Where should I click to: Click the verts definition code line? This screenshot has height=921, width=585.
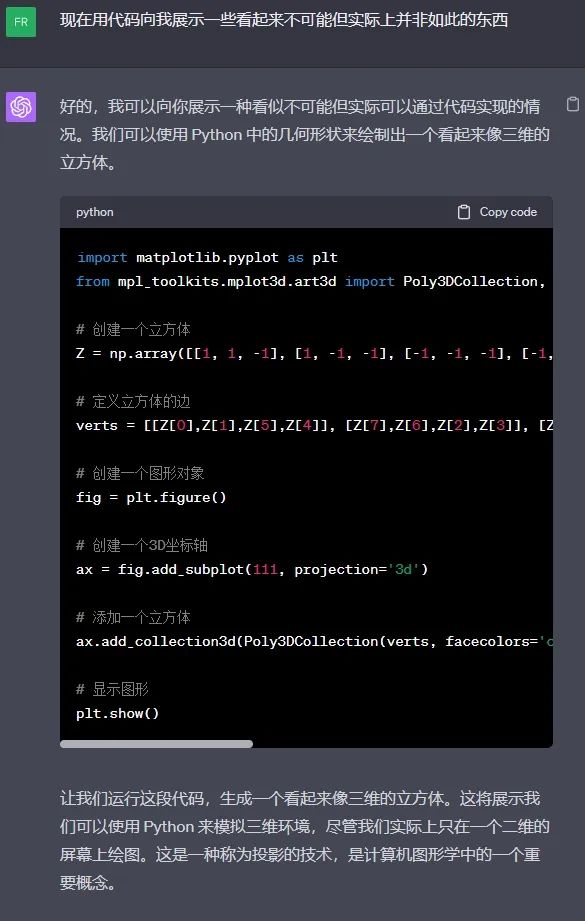pyautogui.click(x=314, y=425)
